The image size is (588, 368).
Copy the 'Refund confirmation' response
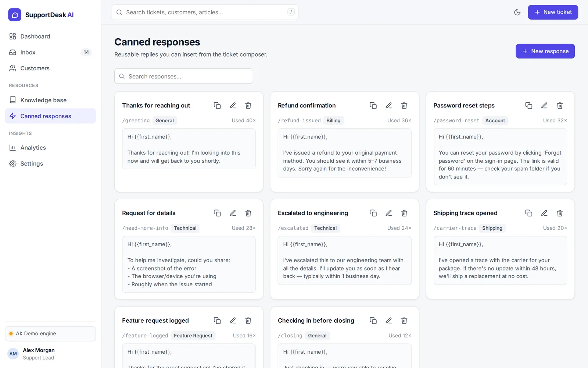pos(373,106)
